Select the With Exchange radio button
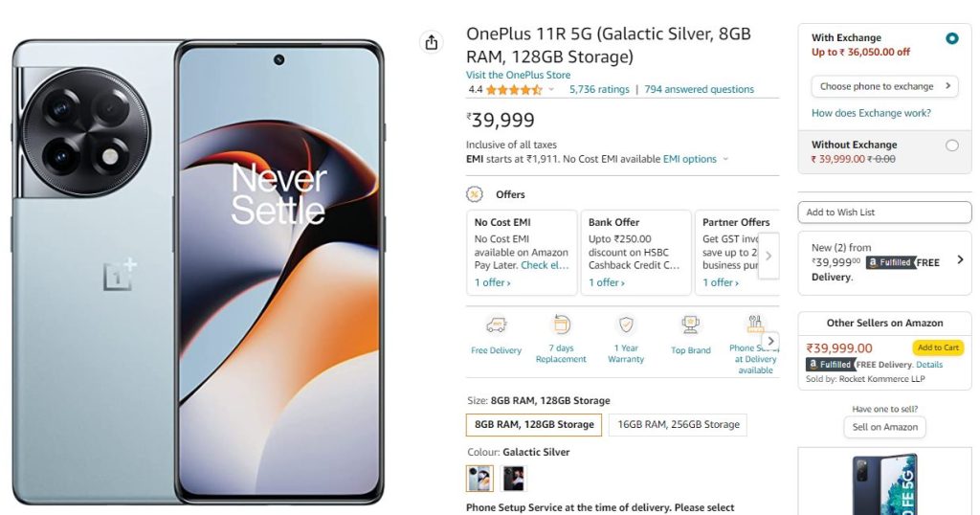Image resolution: width=980 pixels, height=515 pixels. (x=952, y=38)
